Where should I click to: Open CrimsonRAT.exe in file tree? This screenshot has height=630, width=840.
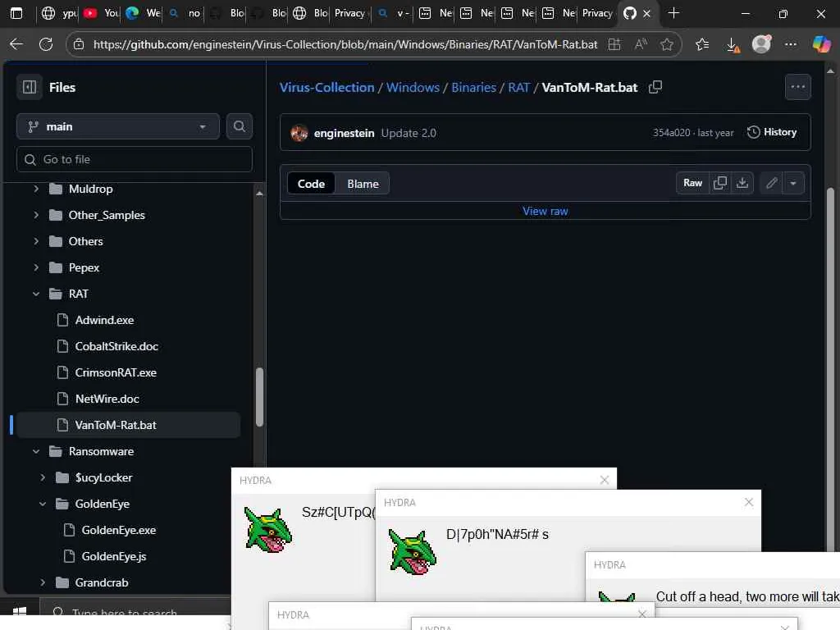(116, 372)
